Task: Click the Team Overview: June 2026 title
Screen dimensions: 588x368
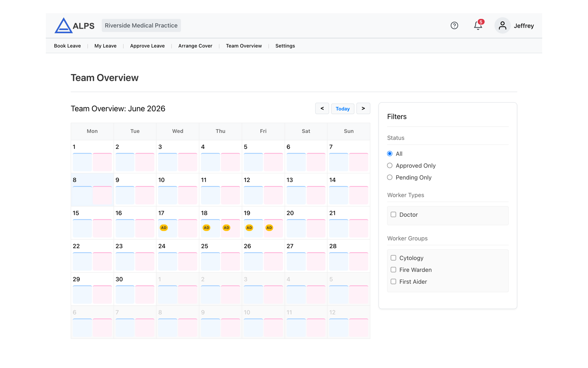Action: [118, 108]
